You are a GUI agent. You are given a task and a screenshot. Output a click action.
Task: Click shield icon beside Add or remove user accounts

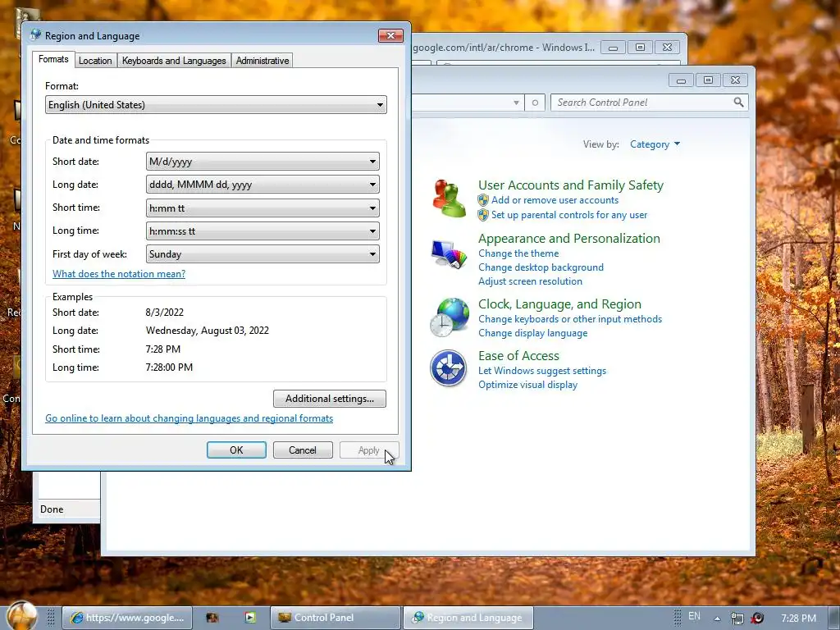pyautogui.click(x=483, y=200)
